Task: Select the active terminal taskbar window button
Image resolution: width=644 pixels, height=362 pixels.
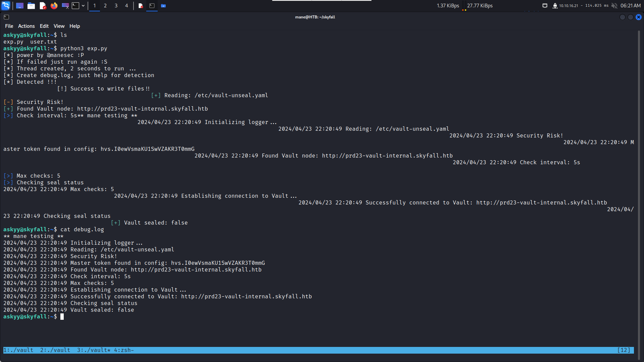Action: point(152,6)
